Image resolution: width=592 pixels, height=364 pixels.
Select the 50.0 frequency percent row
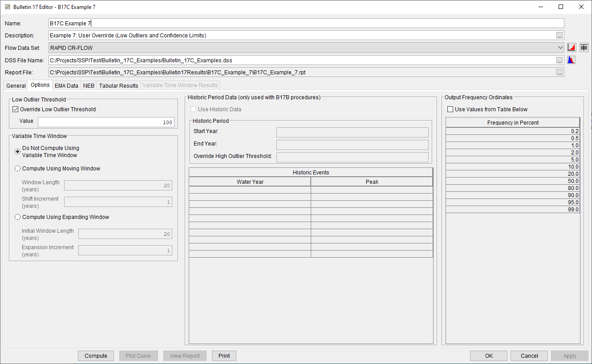[512, 181]
